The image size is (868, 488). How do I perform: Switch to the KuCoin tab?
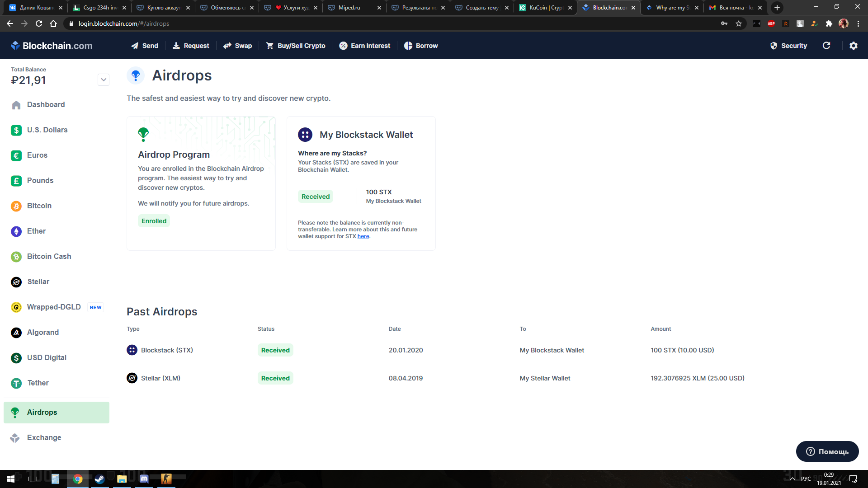545,8
